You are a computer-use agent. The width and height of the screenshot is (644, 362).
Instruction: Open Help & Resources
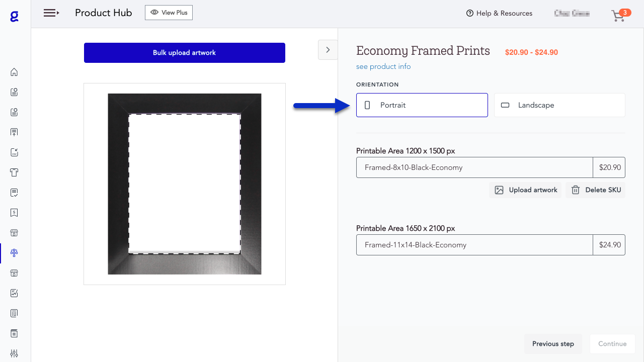499,13
